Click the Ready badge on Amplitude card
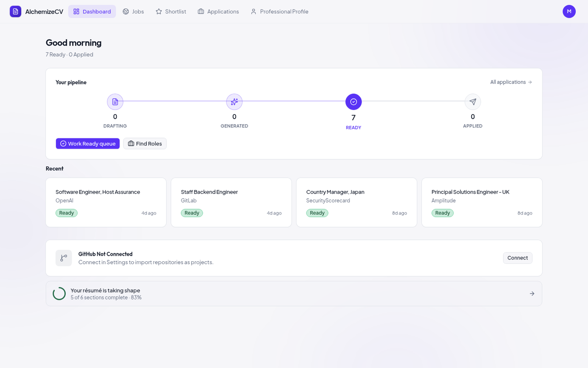The width and height of the screenshot is (588, 368). click(443, 213)
